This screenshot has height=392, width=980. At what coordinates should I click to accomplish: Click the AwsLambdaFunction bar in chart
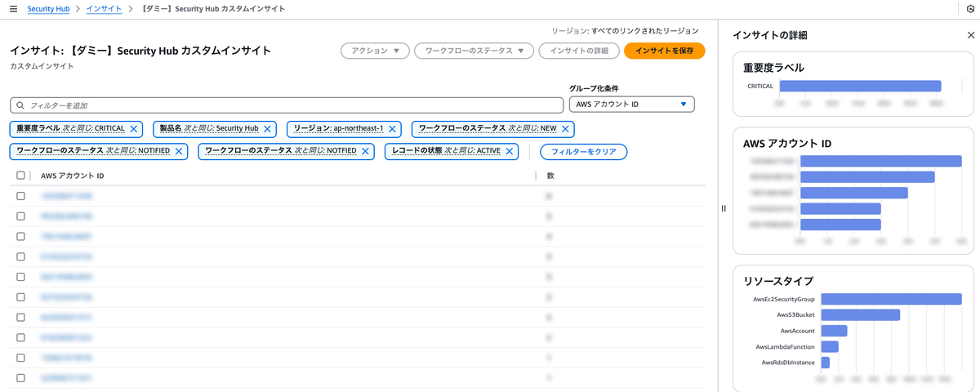pos(829,346)
